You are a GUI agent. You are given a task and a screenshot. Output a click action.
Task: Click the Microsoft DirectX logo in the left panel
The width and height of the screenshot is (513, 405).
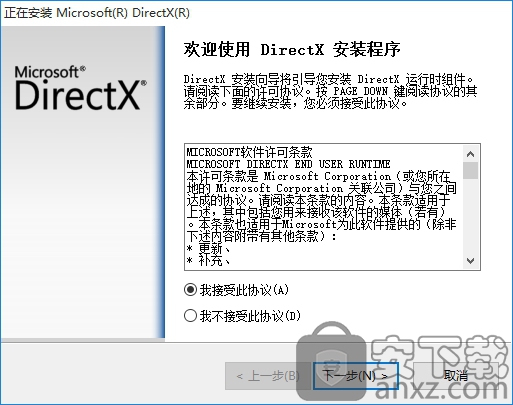[x=80, y=87]
